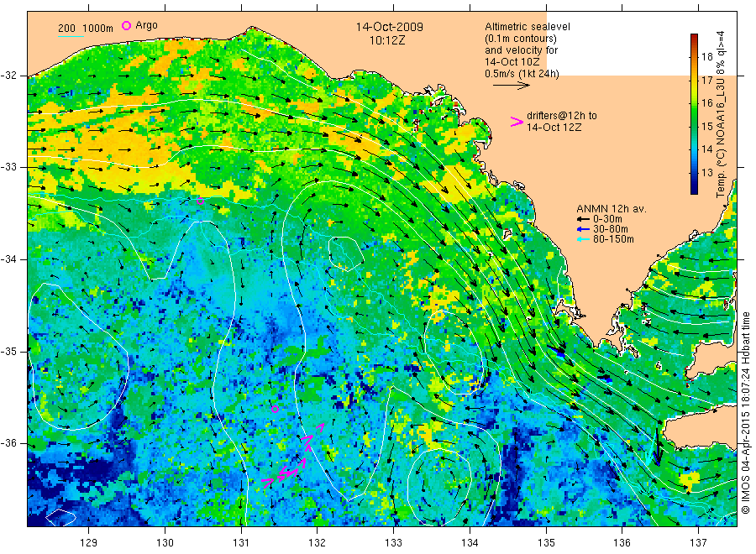This screenshot has height=554, width=756.
Task: Click the -36 latitude axis label
Action: point(8,443)
